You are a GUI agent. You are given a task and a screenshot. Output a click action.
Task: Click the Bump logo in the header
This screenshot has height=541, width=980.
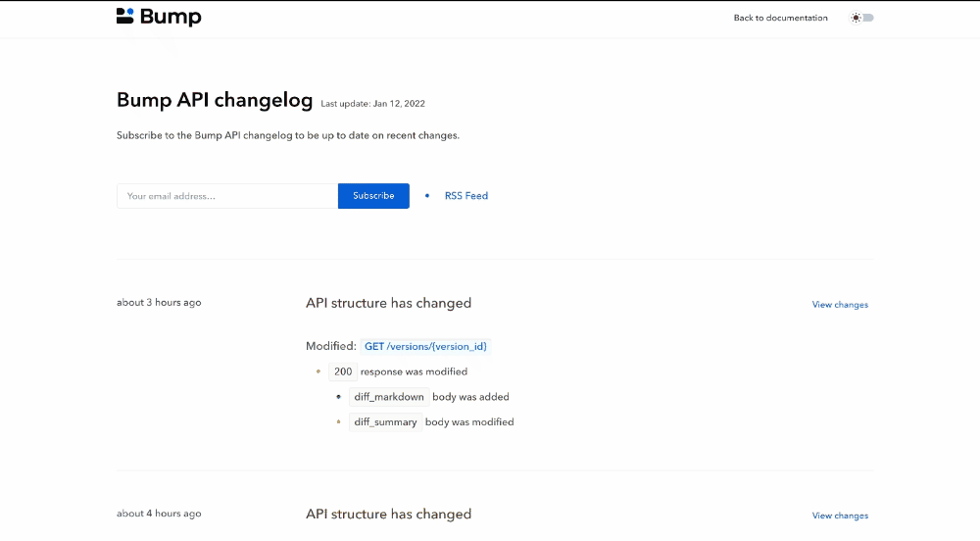[159, 17]
